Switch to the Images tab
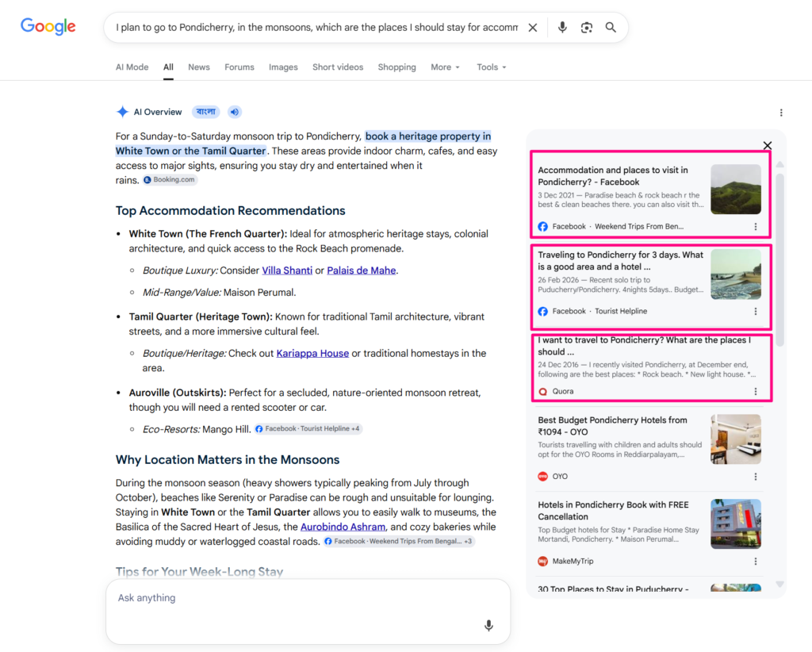This screenshot has width=812, height=652. click(283, 67)
